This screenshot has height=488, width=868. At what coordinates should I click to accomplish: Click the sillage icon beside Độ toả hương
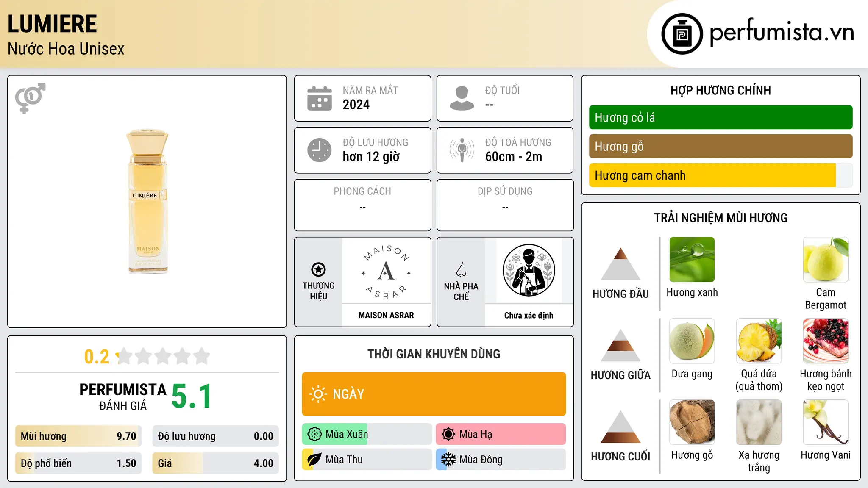coord(462,150)
